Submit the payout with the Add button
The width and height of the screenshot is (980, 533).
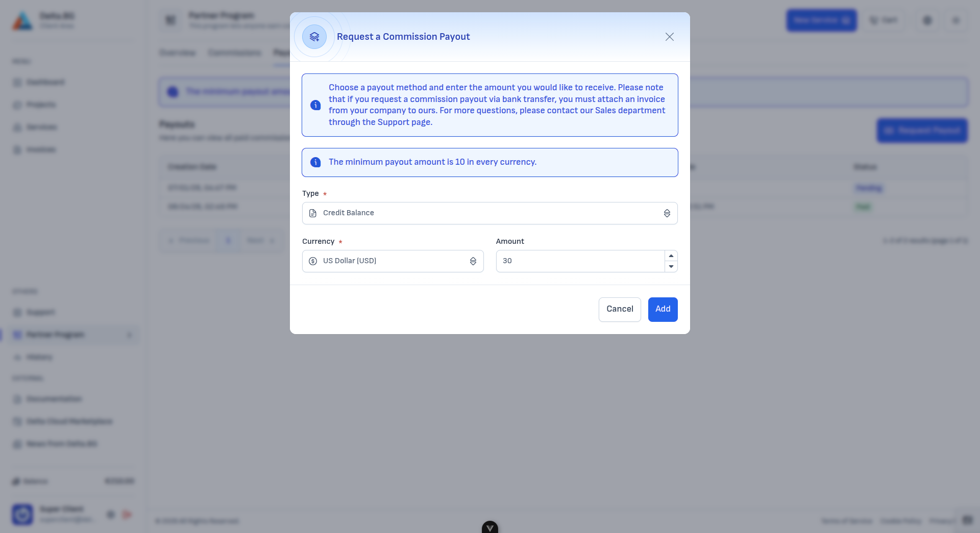tap(663, 310)
